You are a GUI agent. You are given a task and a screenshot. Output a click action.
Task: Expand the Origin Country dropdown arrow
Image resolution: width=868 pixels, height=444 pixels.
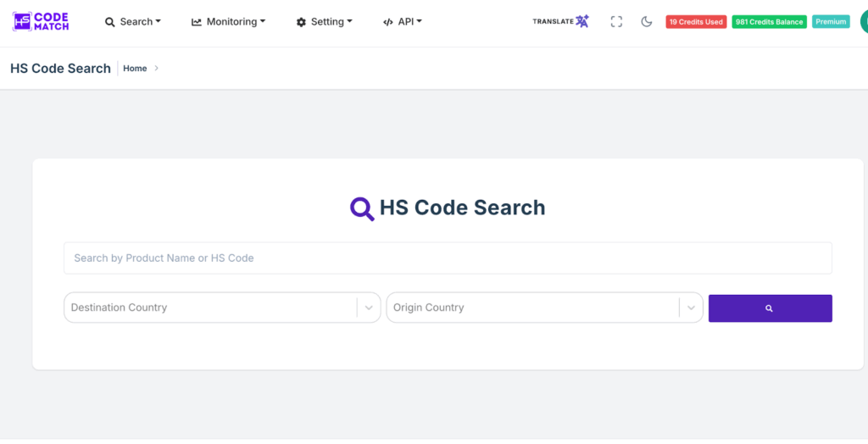click(x=692, y=308)
